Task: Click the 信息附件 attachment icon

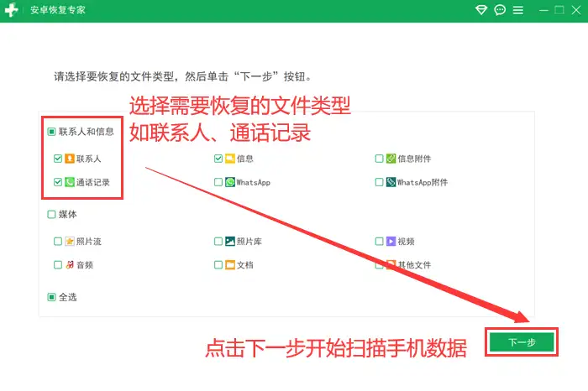Action: pos(391,159)
